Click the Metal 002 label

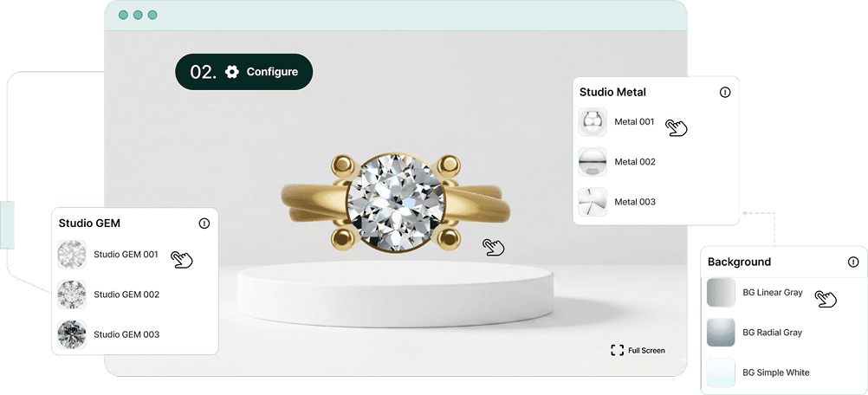pos(635,162)
